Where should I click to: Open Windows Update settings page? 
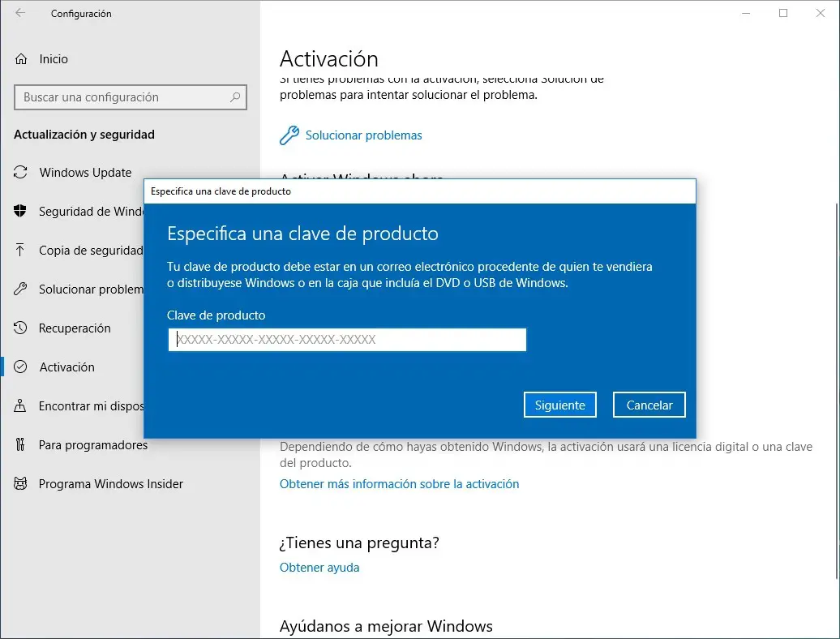click(x=85, y=173)
